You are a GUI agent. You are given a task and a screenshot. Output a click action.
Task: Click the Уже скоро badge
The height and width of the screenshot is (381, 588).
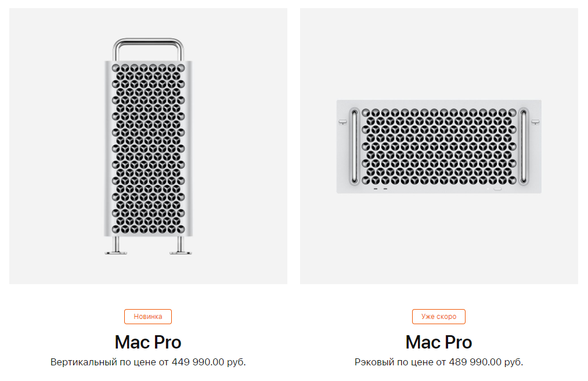pos(438,317)
